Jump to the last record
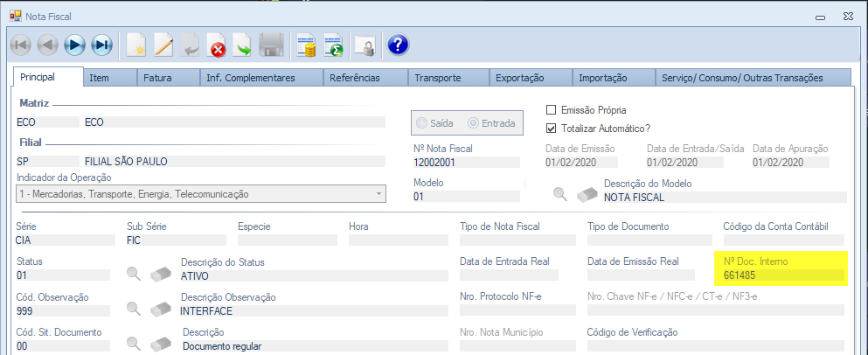Viewport: 868px width, 355px height. (x=102, y=45)
